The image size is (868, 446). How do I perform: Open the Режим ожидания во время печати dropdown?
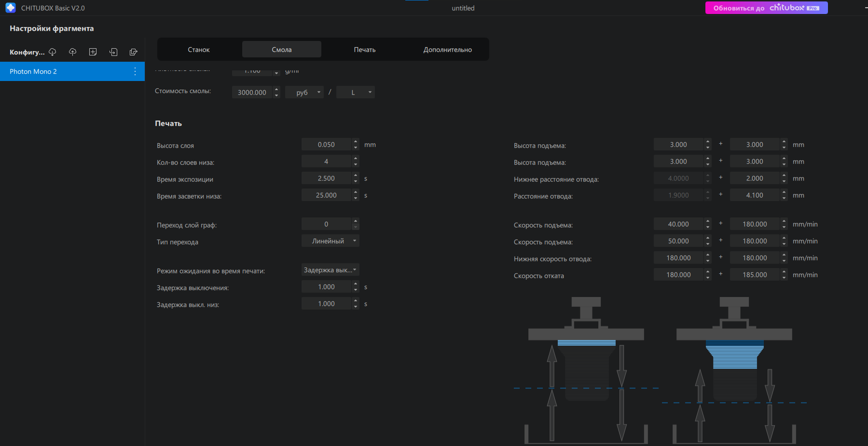tap(331, 270)
